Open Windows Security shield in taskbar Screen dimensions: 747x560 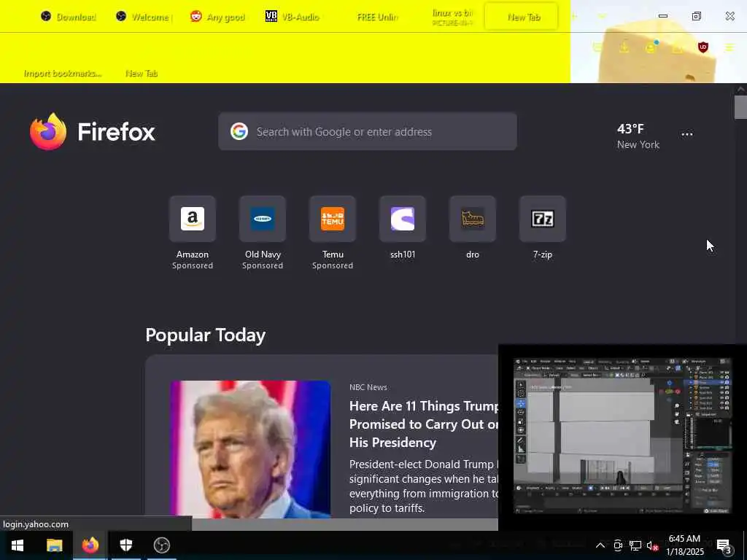click(125, 545)
